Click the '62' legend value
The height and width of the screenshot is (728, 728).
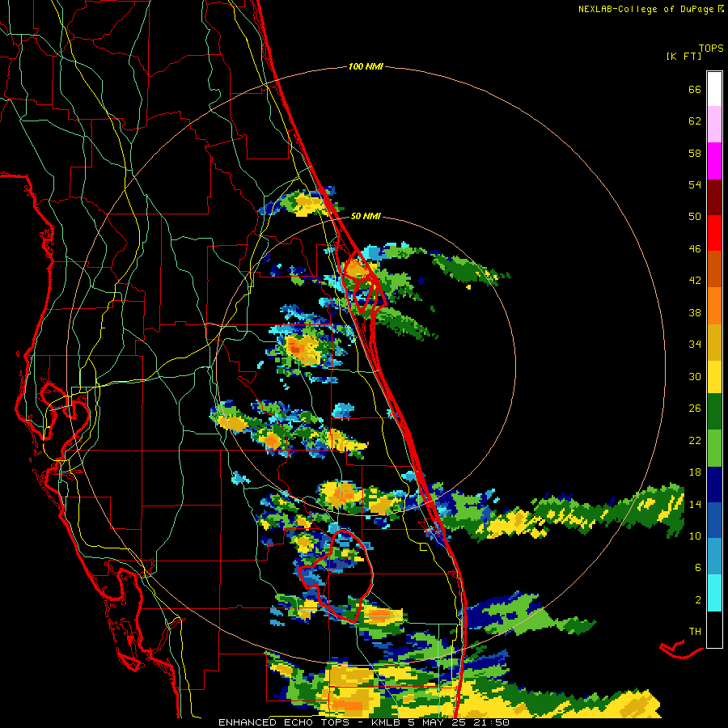coord(695,121)
